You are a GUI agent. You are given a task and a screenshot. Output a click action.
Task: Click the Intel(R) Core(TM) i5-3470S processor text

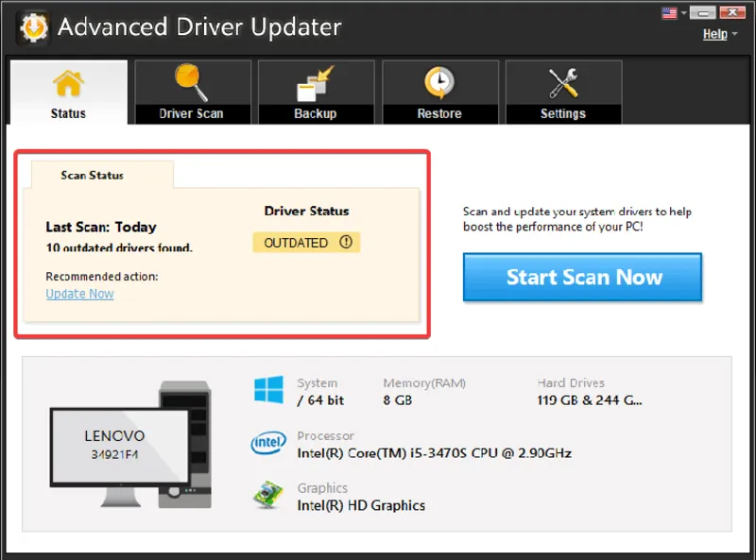(x=435, y=453)
